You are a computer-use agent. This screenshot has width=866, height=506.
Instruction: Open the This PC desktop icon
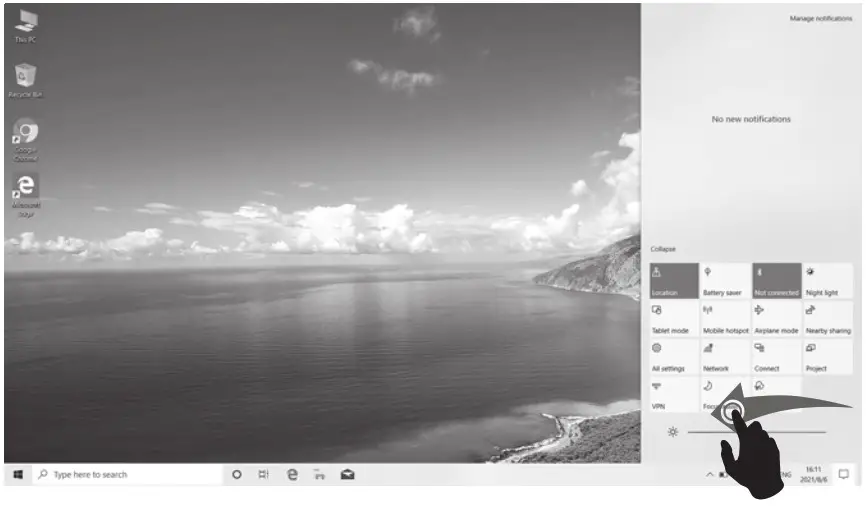click(25, 27)
